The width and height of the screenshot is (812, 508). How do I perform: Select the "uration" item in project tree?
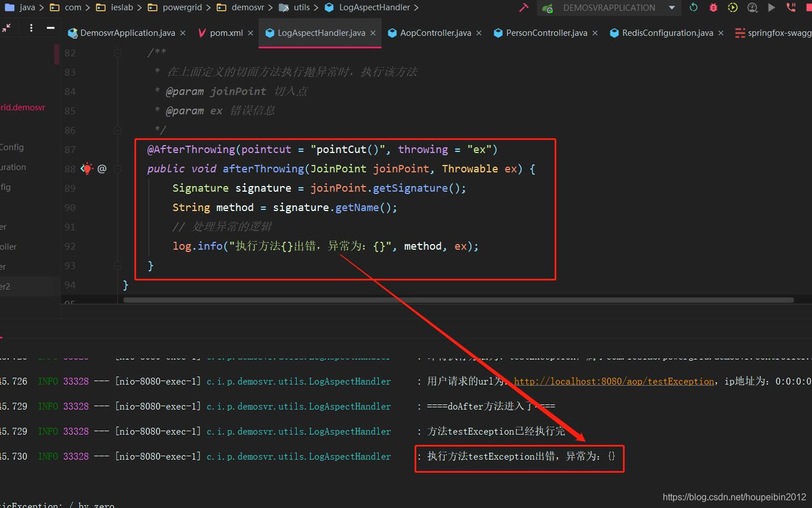coord(13,167)
